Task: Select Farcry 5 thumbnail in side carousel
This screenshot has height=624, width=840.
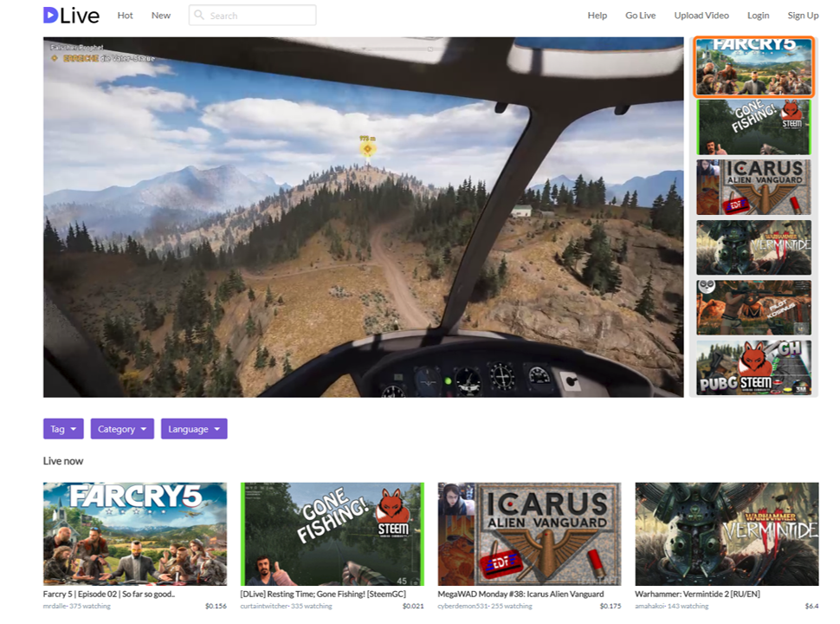Action: [753, 67]
